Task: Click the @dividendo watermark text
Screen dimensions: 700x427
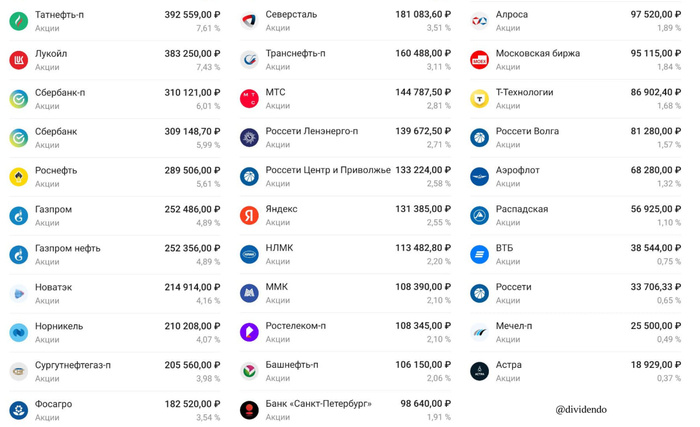Action: pos(581,409)
